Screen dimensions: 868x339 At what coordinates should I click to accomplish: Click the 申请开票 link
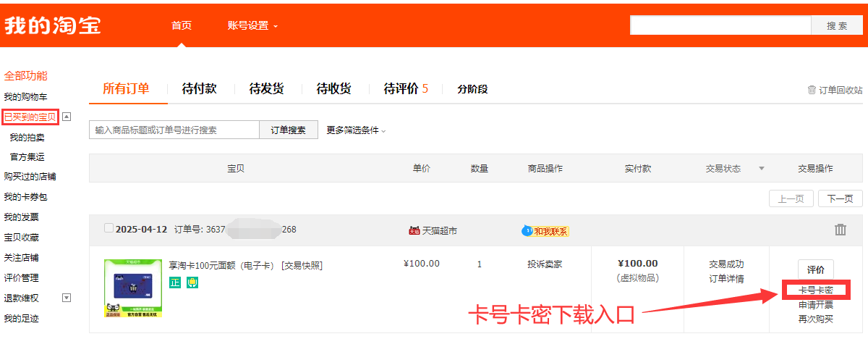click(815, 304)
